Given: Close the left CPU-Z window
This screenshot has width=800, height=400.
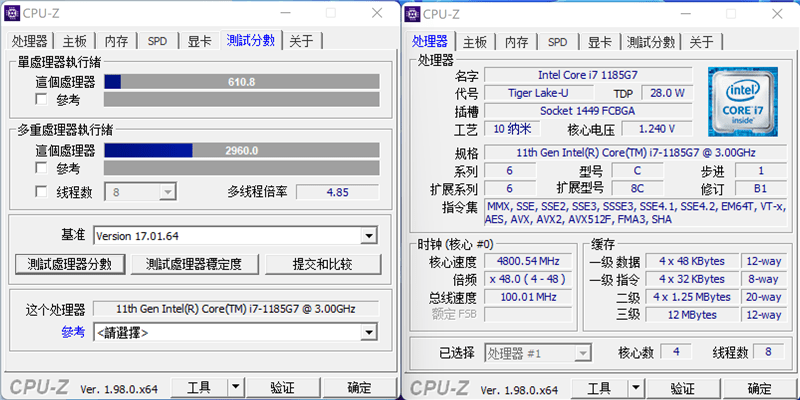Looking at the screenshot, I should tap(377, 13).
